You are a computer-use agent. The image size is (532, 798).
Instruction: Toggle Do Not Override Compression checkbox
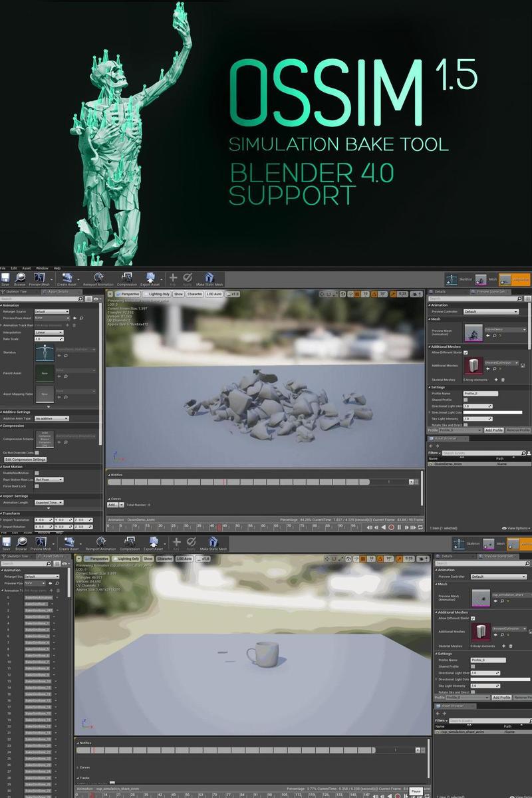(37, 453)
